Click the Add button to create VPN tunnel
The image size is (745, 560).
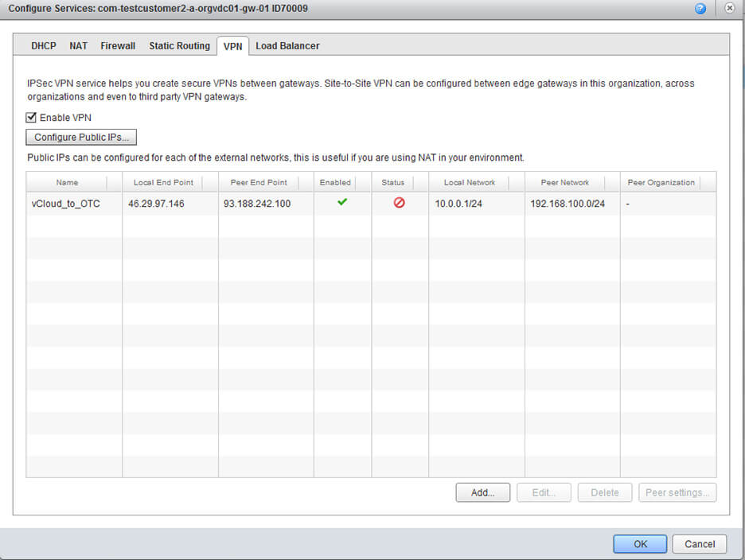coord(482,492)
